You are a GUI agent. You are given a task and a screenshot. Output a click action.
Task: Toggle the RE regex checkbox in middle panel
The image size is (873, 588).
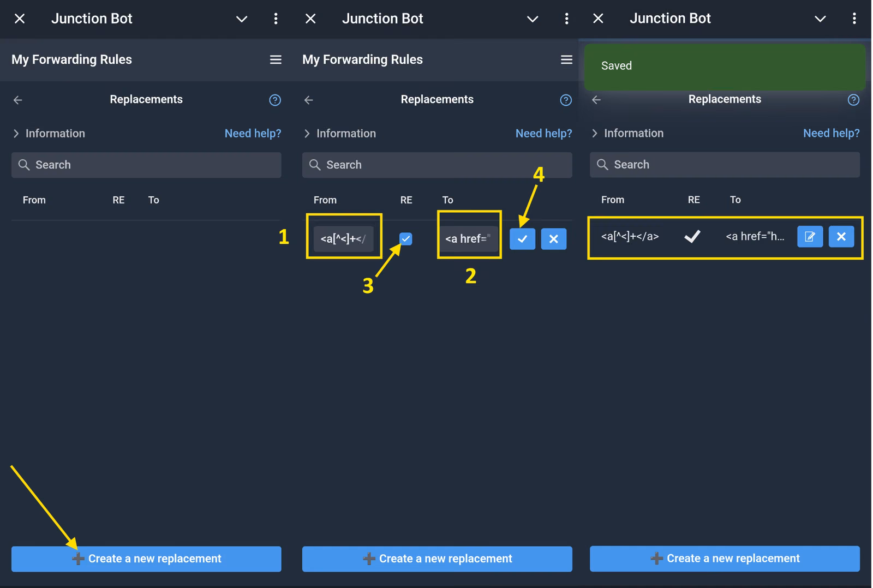pyautogui.click(x=405, y=239)
